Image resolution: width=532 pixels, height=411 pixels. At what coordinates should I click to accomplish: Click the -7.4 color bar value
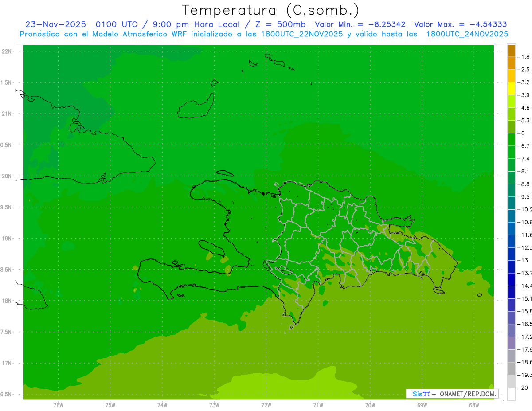pos(523,159)
